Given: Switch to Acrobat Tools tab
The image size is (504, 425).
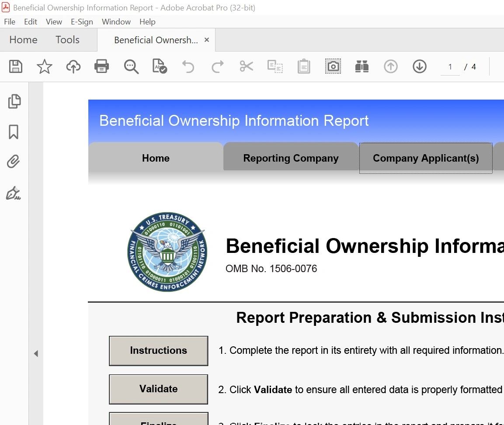Looking at the screenshot, I should [67, 40].
